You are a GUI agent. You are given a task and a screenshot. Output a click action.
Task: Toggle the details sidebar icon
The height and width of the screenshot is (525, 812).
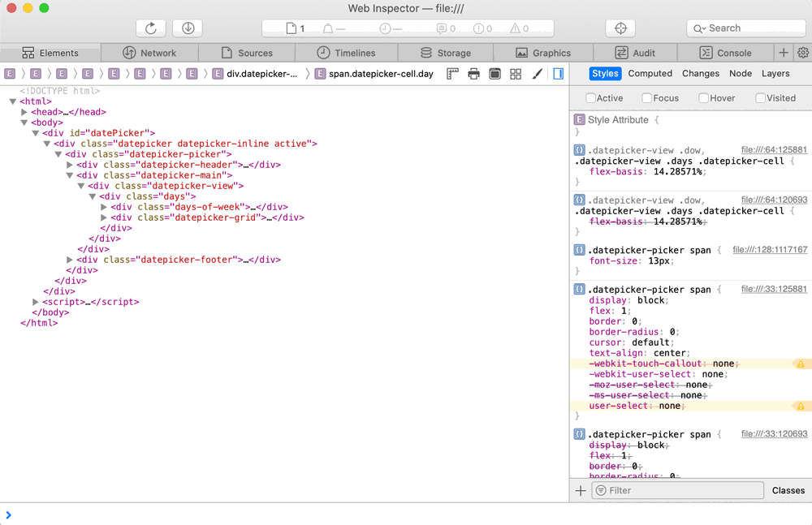tap(559, 74)
